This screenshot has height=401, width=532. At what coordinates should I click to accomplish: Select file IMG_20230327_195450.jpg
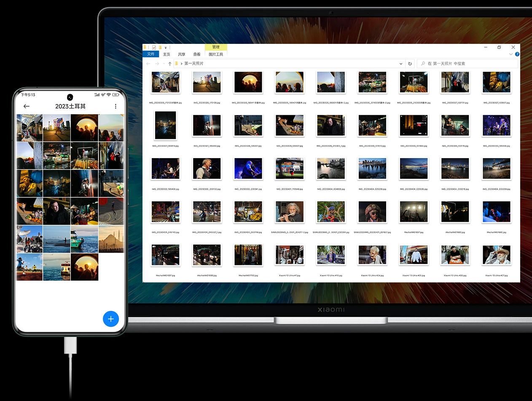click(207, 125)
